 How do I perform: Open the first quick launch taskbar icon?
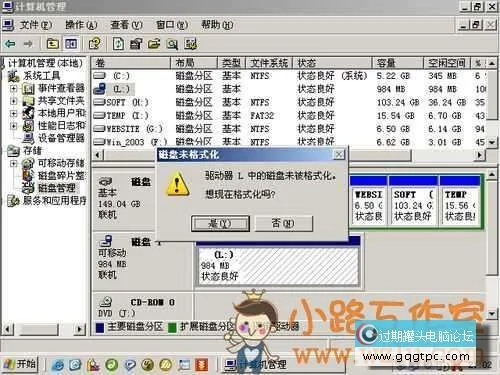pyautogui.click(x=58, y=365)
